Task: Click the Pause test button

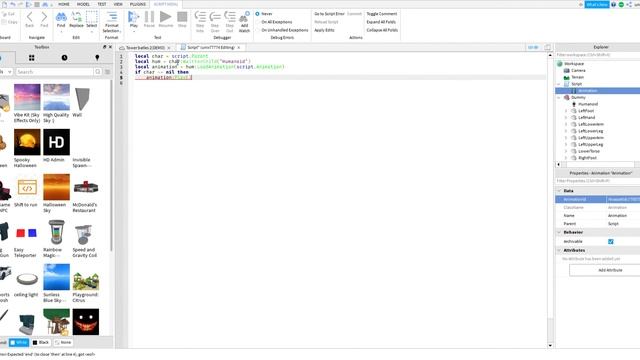Action: [149, 17]
